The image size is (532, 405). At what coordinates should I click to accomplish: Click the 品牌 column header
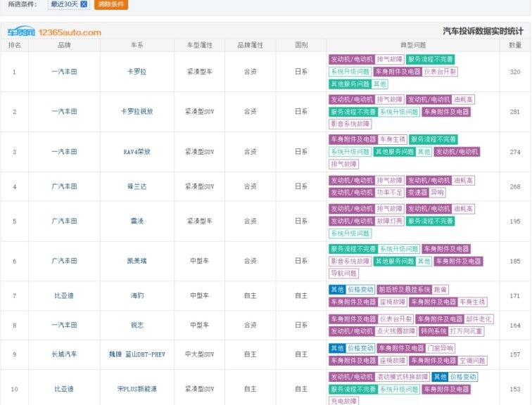64,45
